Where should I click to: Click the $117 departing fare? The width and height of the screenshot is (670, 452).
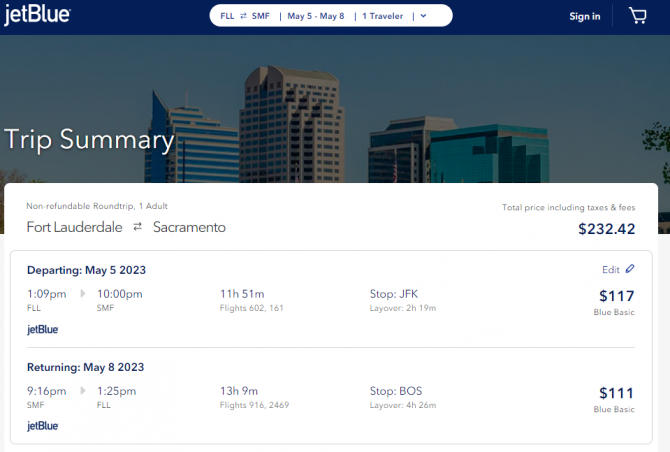(x=617, y=296)
